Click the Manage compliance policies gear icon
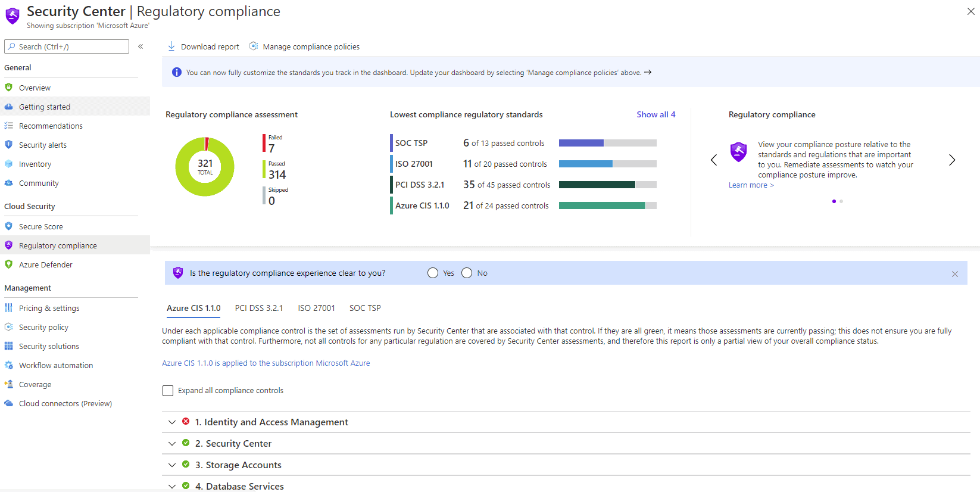Viewport: 980px width, 492px height. 254,46
